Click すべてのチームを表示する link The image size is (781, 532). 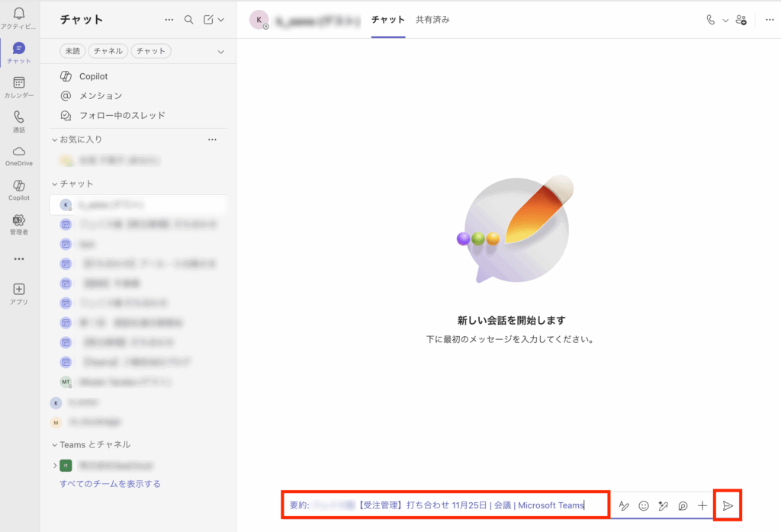110,484
